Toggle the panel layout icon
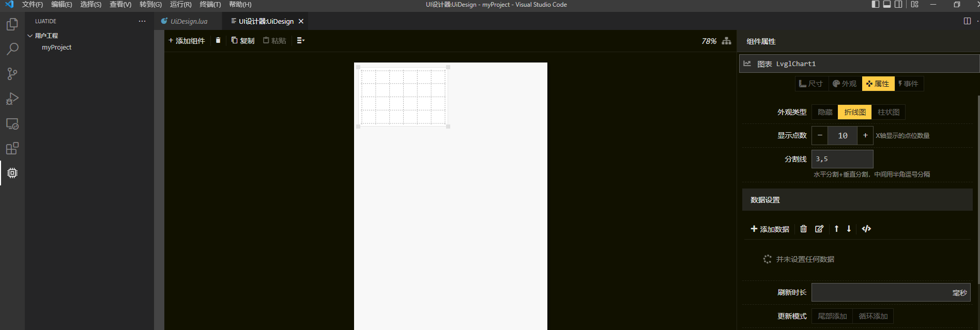Image resolution: width=980 pixels, height=330 pixels. (887, 4)
